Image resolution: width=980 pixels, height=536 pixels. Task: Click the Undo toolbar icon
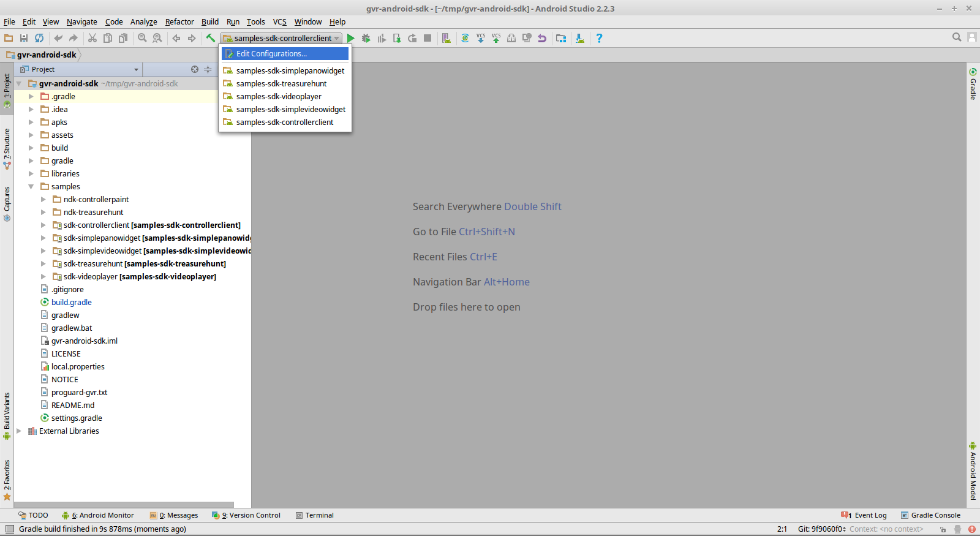pos(58,38)
